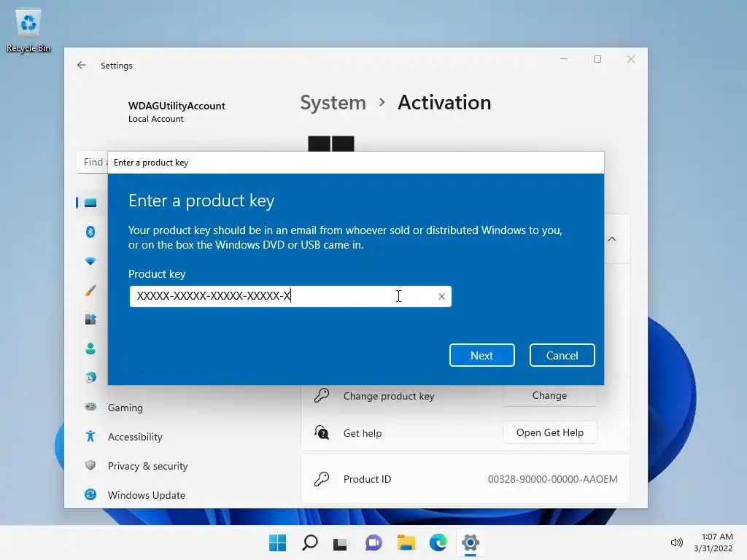Click the System breadcrumb link
This screenshot has width=747, height=560.
tap(333, 102)
